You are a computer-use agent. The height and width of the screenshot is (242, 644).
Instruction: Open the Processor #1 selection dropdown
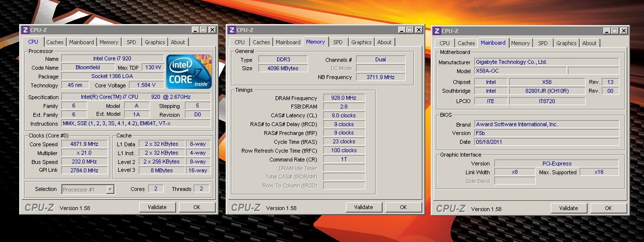pos(88,189)
